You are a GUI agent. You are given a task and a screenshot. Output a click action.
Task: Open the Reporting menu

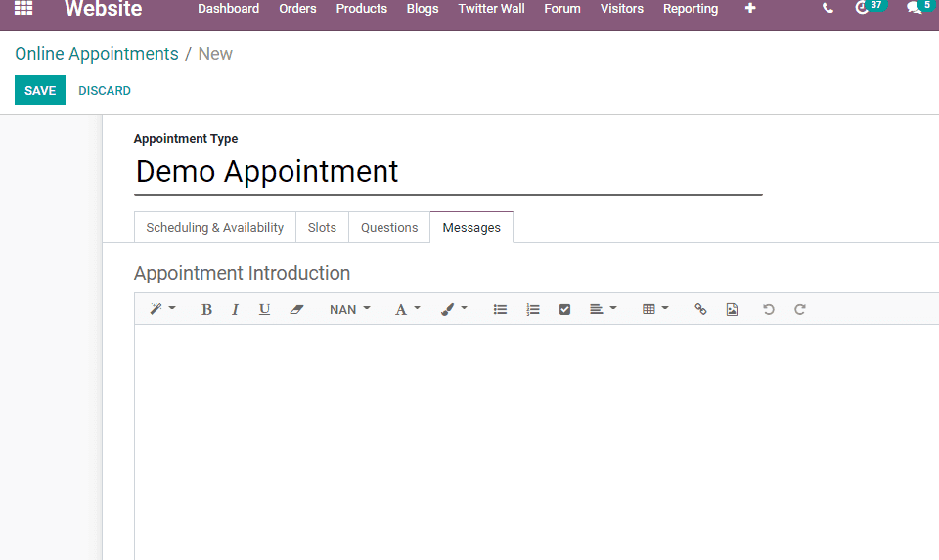pyautogui.click(x=691, y=9)
